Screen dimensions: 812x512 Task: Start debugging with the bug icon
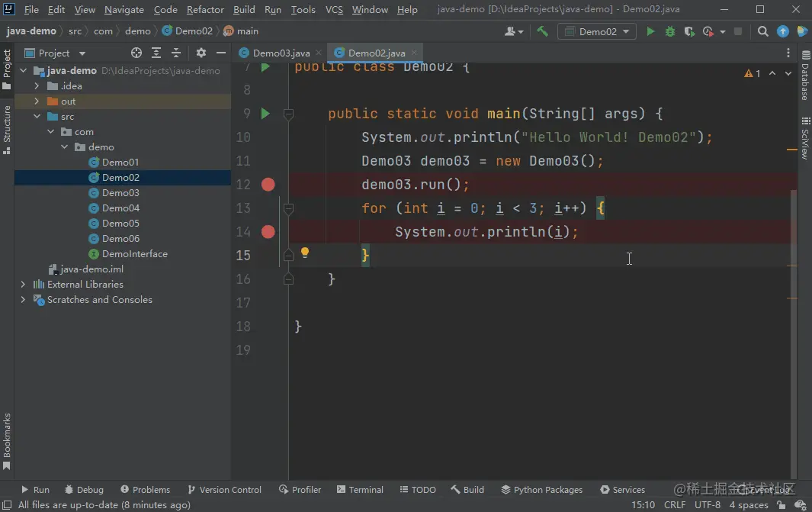point(670,31)
